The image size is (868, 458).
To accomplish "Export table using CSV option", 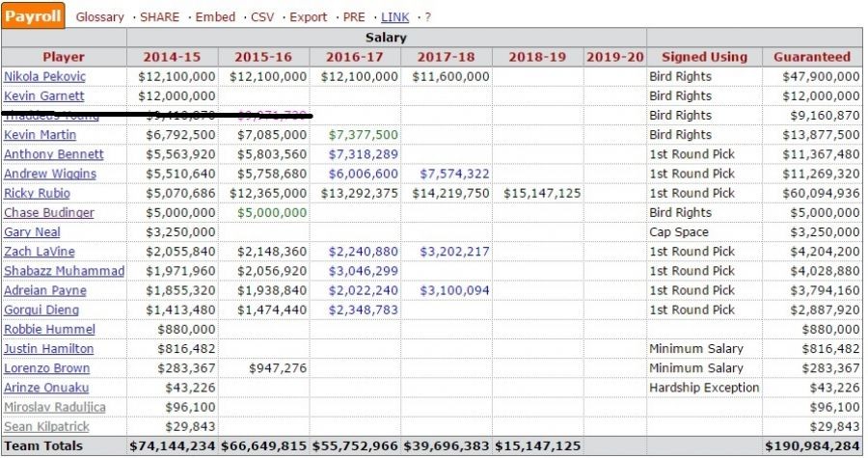I will (261, 17).
